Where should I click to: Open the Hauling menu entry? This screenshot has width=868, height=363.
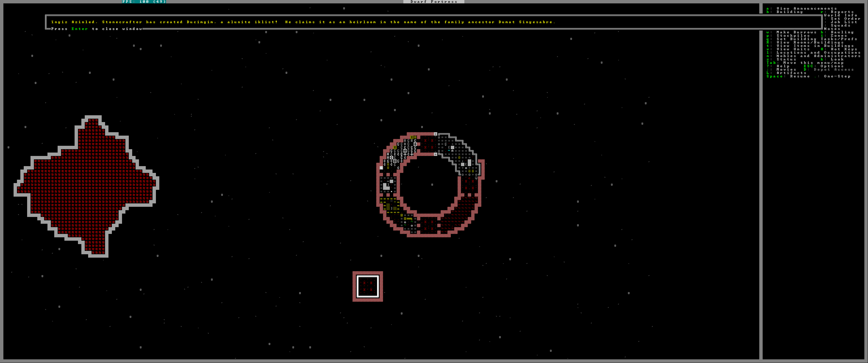tap(837, 32)
